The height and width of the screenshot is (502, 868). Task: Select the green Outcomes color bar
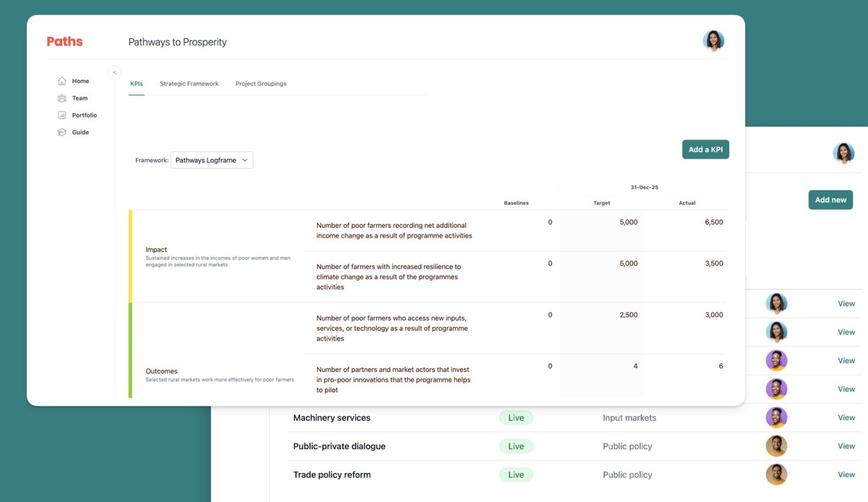(x=130, y=350)
